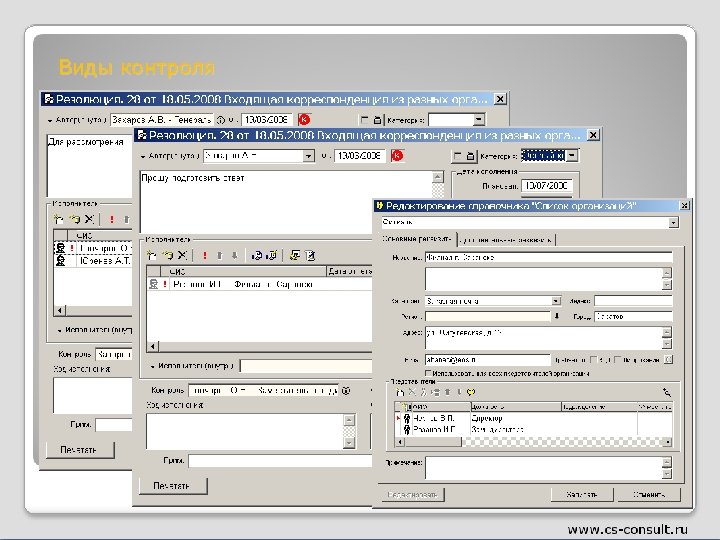Toggle checkbox beside lock in back Resolution window

365,120
